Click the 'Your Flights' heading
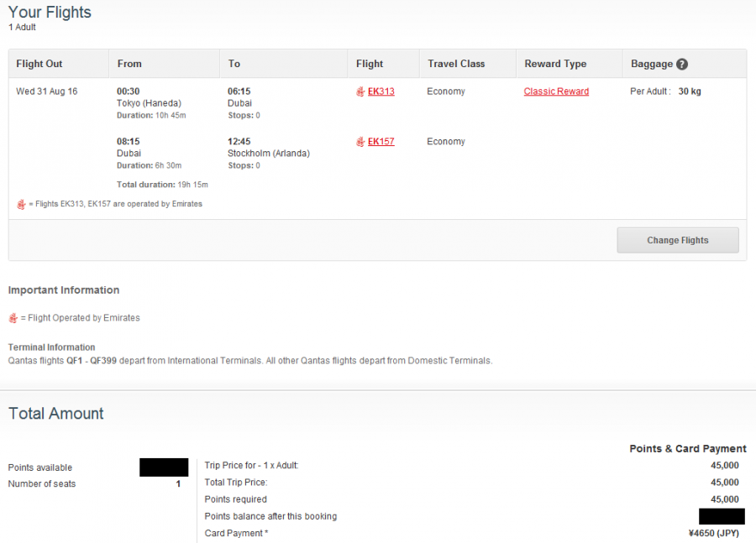Image resolution: width=756 pixels, height=543 pixels. pos(50,12)
